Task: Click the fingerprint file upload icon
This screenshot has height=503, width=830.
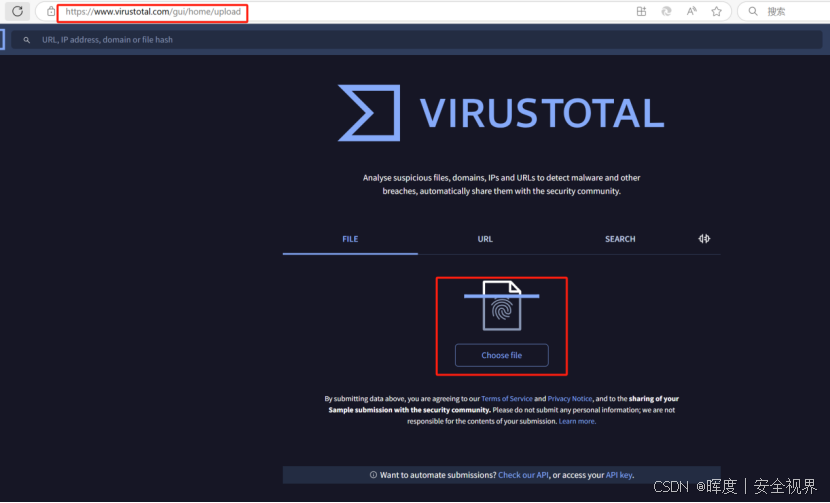Action: point(501,306)
